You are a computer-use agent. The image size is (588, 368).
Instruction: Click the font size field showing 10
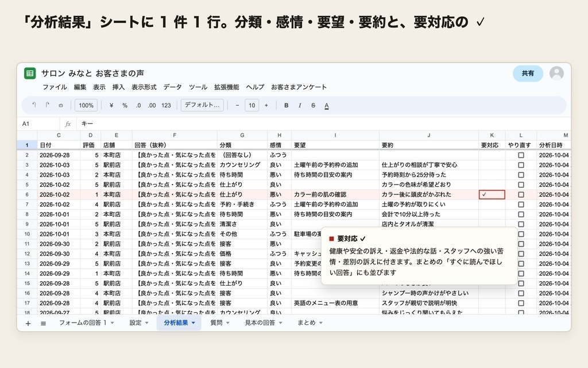point(252,106)
